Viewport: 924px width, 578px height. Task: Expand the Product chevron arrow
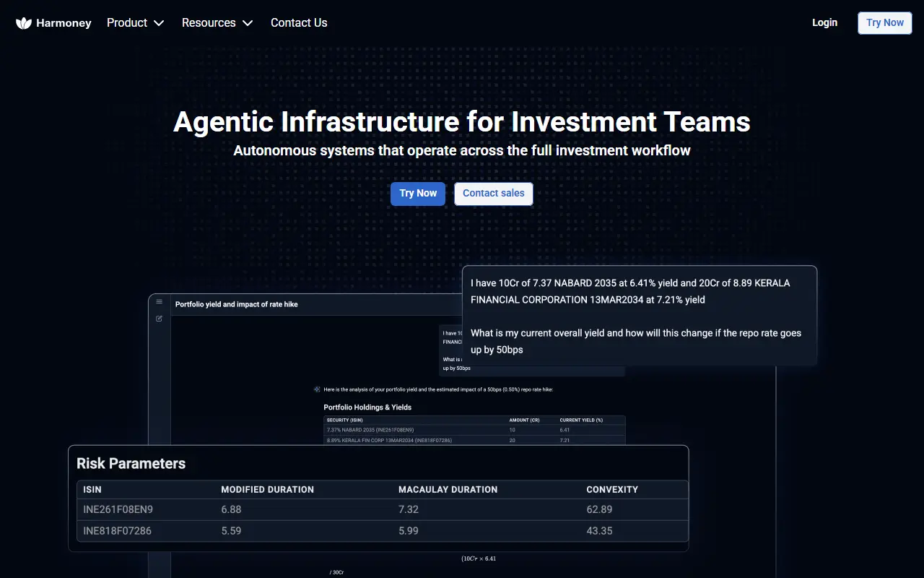click(x=159, y=23)
